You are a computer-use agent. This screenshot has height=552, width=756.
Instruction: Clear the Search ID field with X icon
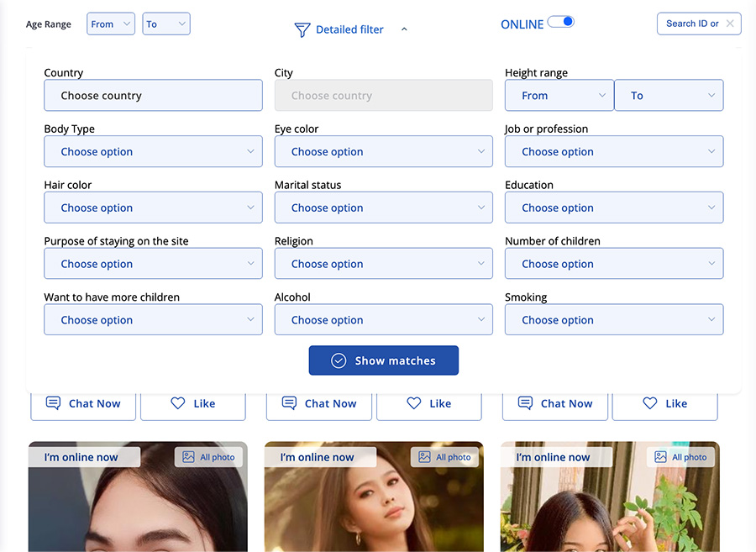[730, 24]
